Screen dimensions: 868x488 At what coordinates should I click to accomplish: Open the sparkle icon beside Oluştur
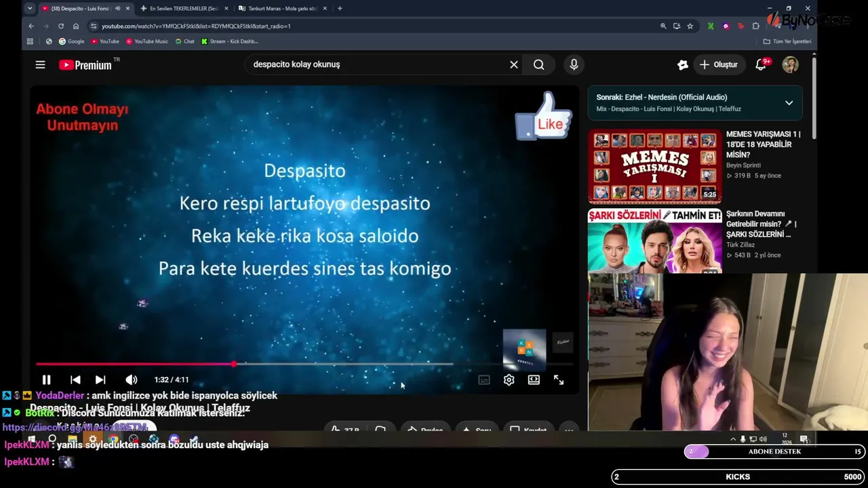(x=682, y=64)
